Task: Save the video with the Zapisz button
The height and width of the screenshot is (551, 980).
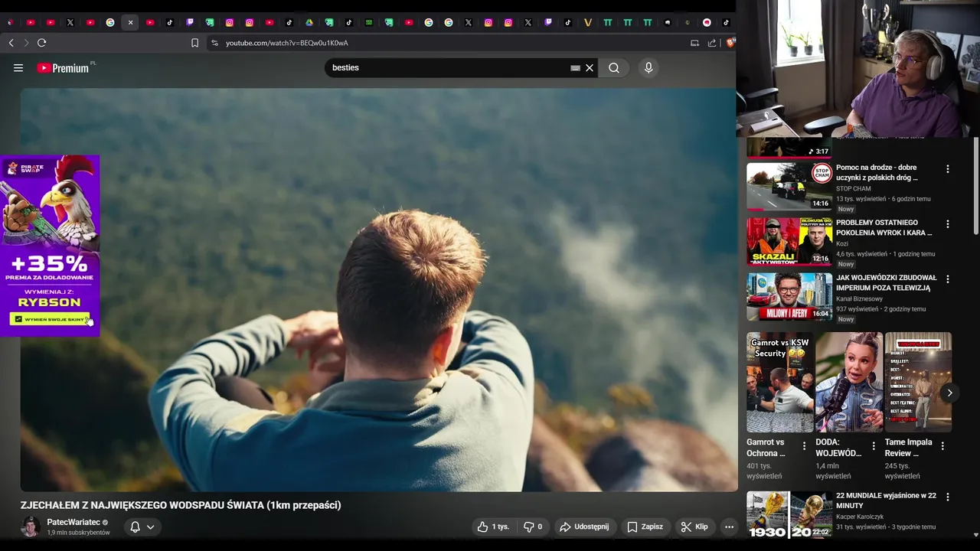Action: 645,527
